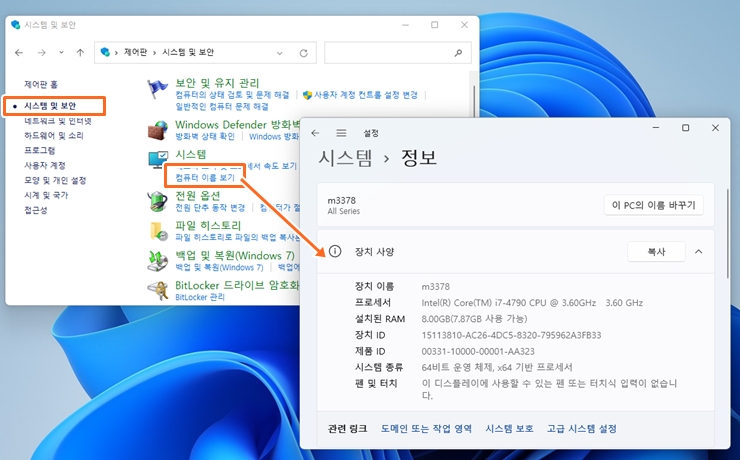Select 시스템 및 보안 in sidebar
The height and width of the screenshot is (460, 740).
pyautogui.click(x=50, y=106)
